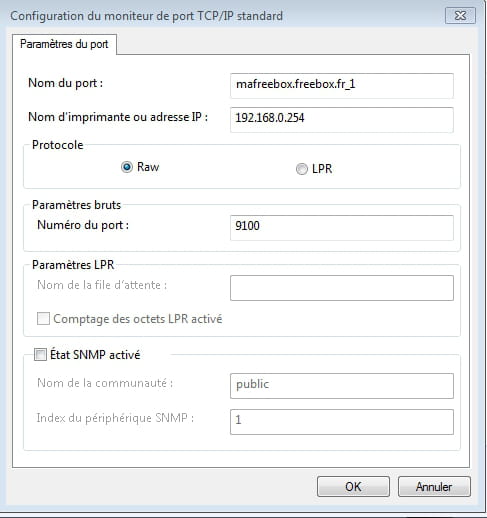Cancel the dialog with Annuler button
The height and width of the screenshot is (518, 487).
pos(434,487)
